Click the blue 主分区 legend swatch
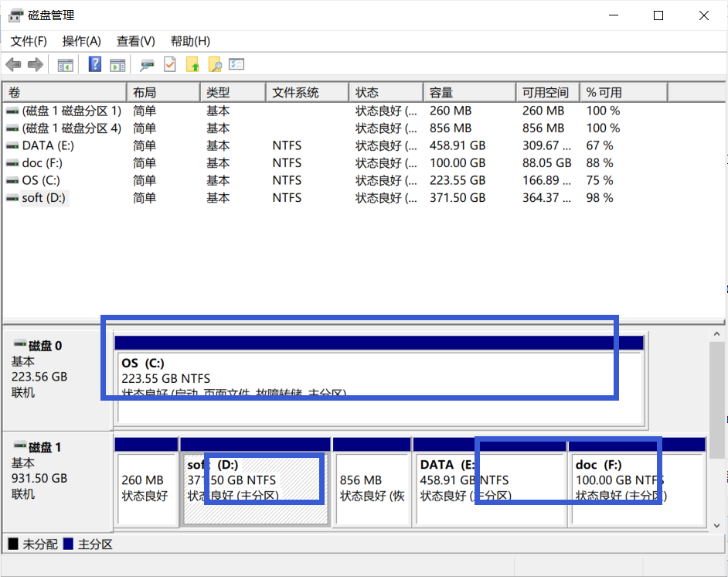 pyautogui.click(x=68, y=544)
